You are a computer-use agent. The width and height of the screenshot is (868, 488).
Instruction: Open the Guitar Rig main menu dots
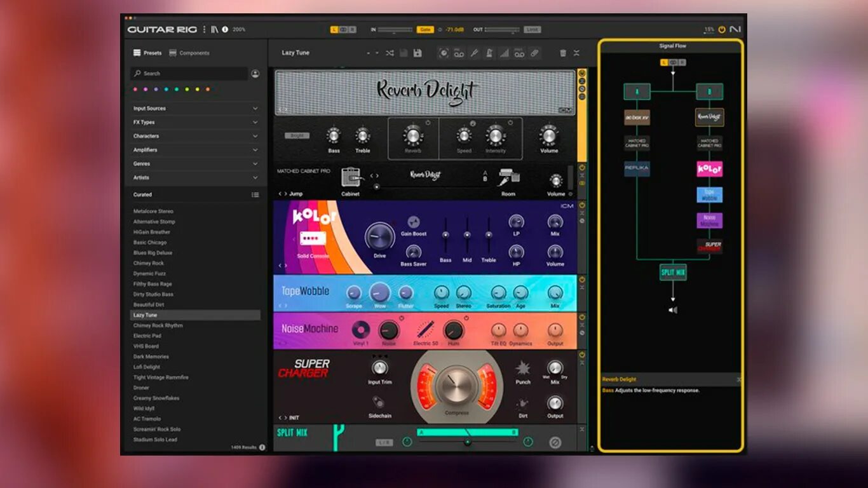coord(204,29)
